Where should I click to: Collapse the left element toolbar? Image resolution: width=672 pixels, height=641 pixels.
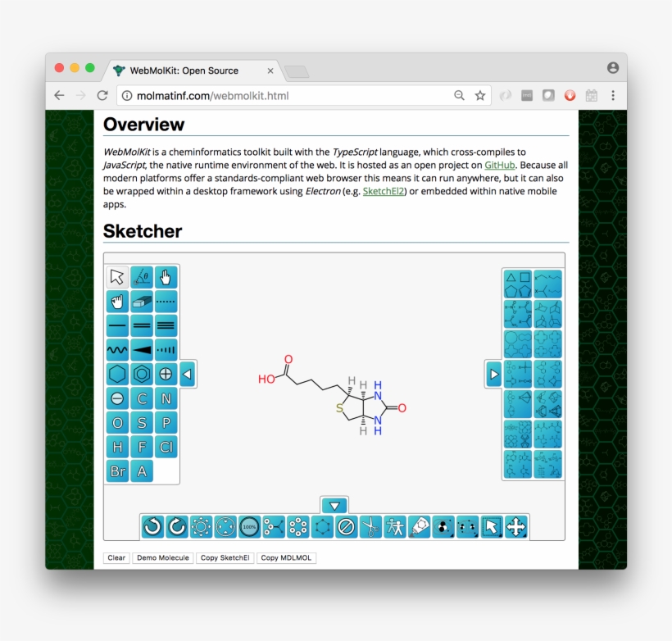(185, 374)
